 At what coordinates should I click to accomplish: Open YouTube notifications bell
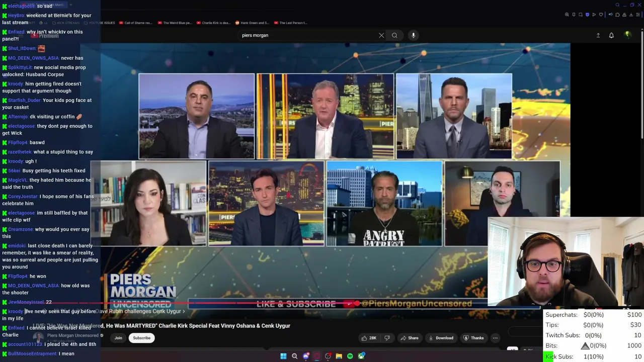coord(611,35)
